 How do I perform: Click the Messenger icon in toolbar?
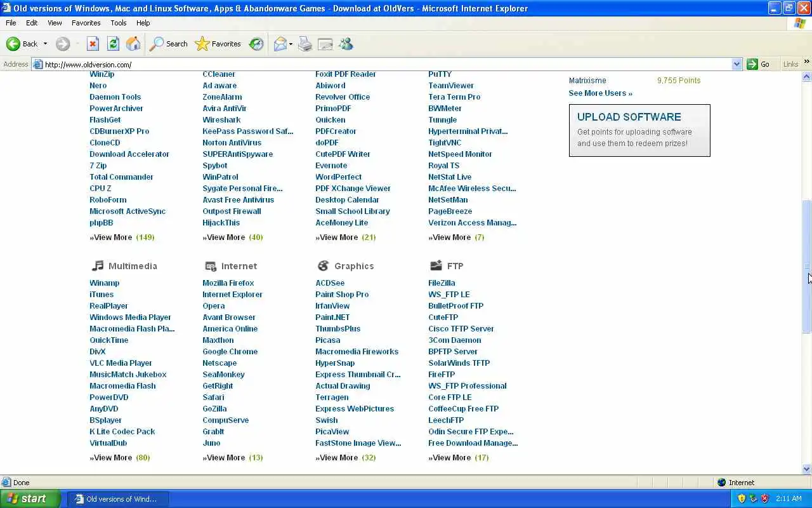tap(346, 44)
